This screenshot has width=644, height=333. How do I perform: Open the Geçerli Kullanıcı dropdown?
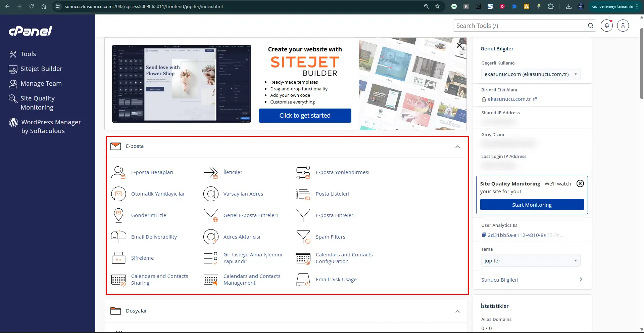(530, 74)
